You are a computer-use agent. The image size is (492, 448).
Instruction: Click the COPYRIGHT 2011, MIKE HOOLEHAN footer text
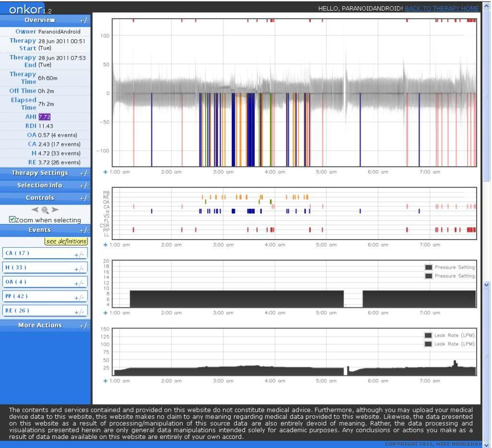coord(433,444)
